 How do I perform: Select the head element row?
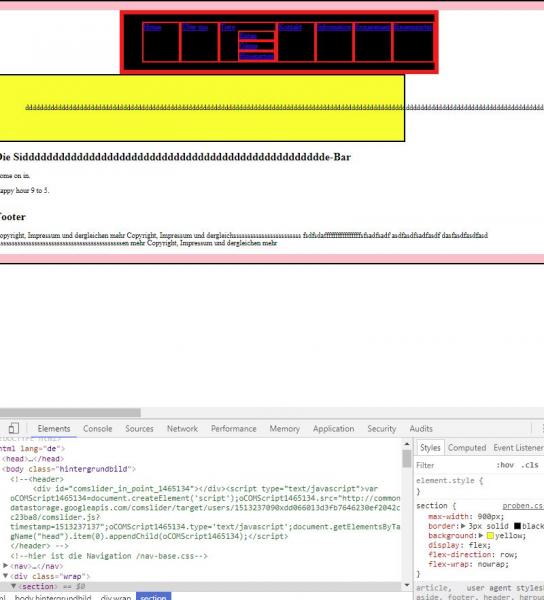(33, 459)
